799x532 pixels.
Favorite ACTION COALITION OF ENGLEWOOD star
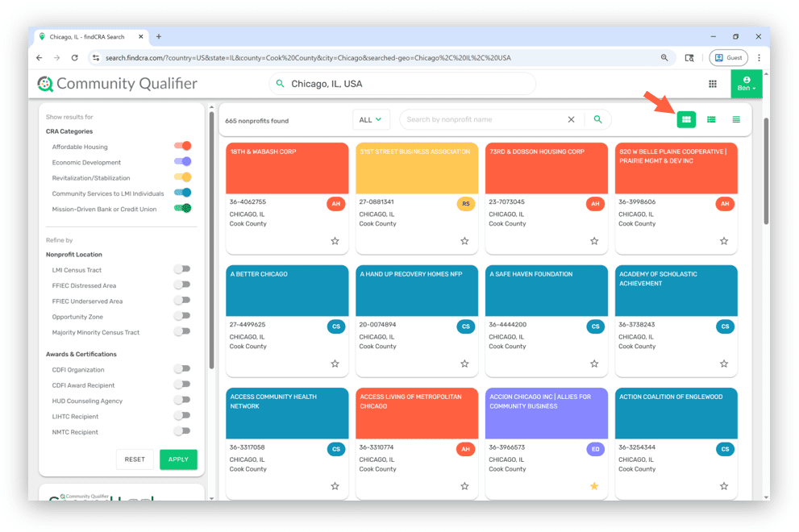click(x=724, y=486)
